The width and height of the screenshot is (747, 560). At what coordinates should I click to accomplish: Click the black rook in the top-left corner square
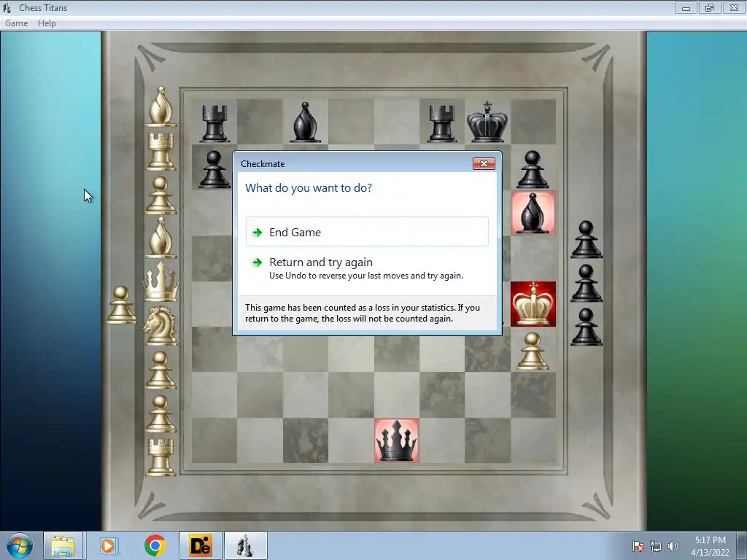pos(214,123)
